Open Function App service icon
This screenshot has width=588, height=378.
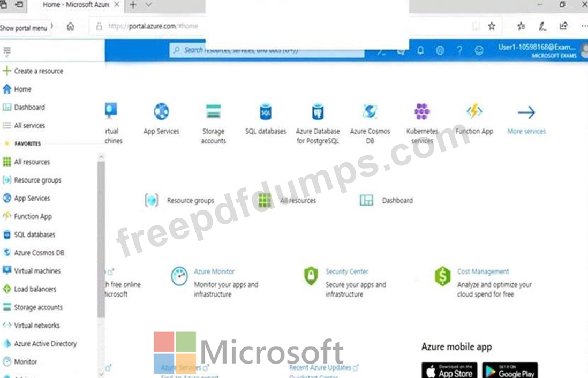[474, 111]
